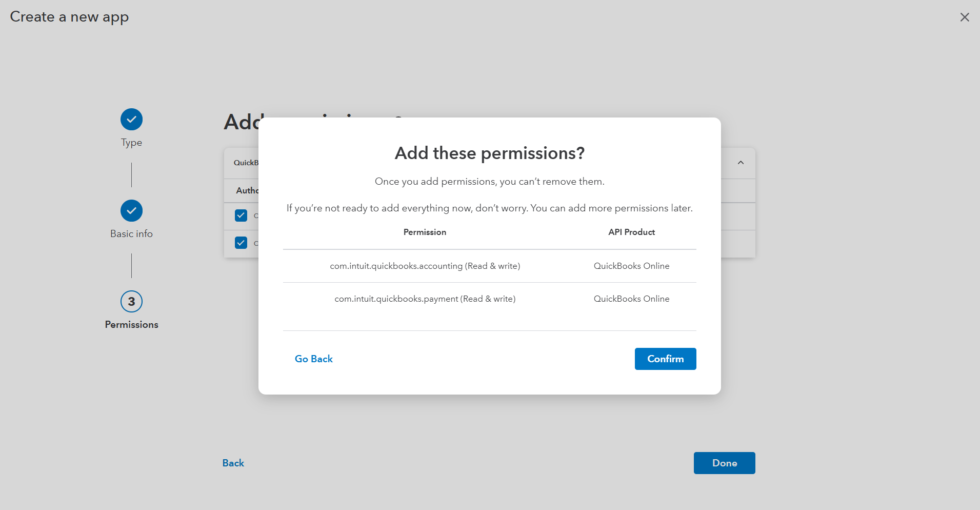Screen dimensions: 980x510
Task: Click the Go Back link in dialog
Action: click(x=314, y=359)
